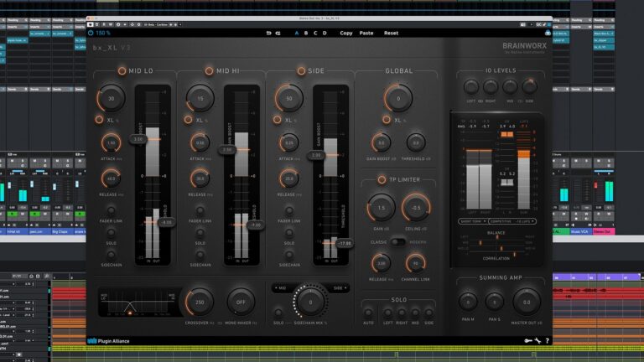Viewport: 644px width, 362px height.
Task: Click the MID LO main XL knob
Action: point(111,99)
